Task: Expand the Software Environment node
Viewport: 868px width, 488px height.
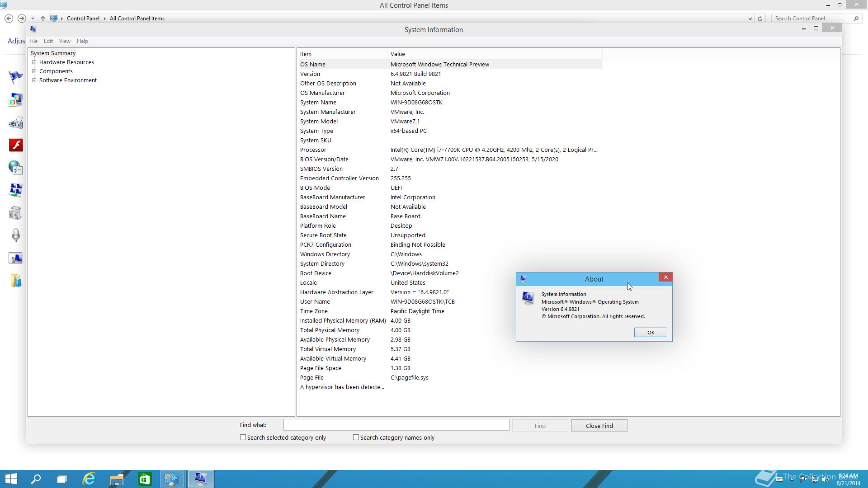Action: pyautogui.click(x=34, y=80)
